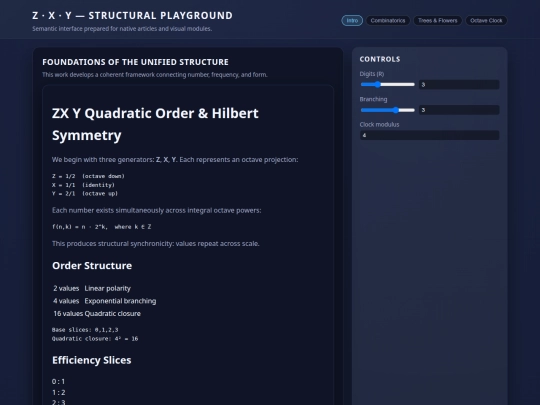The image size is (540, 405).
Task: Click the 'Controls' panel heading
Action: click(380, 59)
